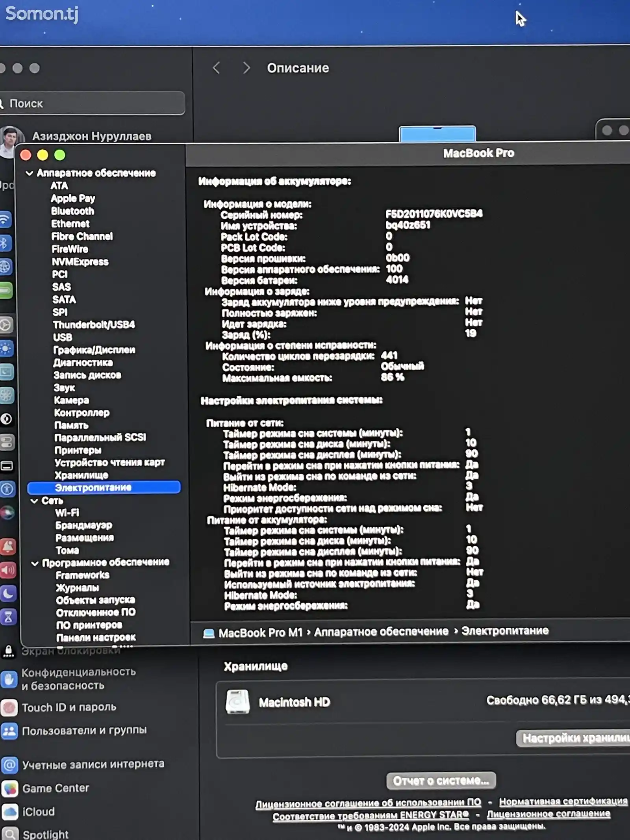Select Apple Pay in hardware list

pos(73,198)
